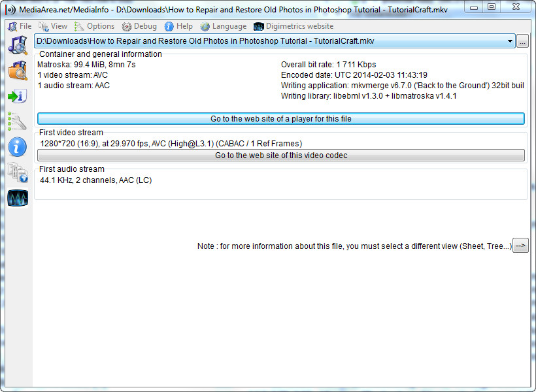The height and width of the screenshot is (392, 536).
Task: Click '44.1 KHz, 2 channels, AAC (LC)' text
Action: (x=95, y=180)
